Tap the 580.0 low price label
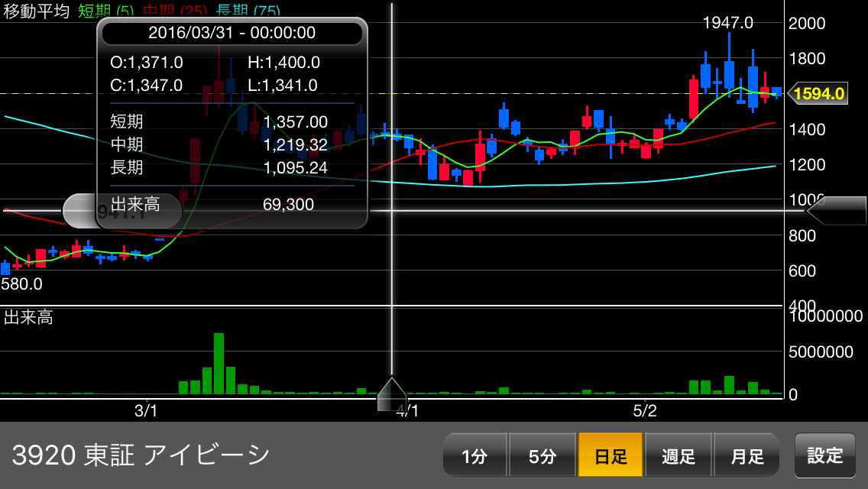868x489 pixels. tap(21, 284)
